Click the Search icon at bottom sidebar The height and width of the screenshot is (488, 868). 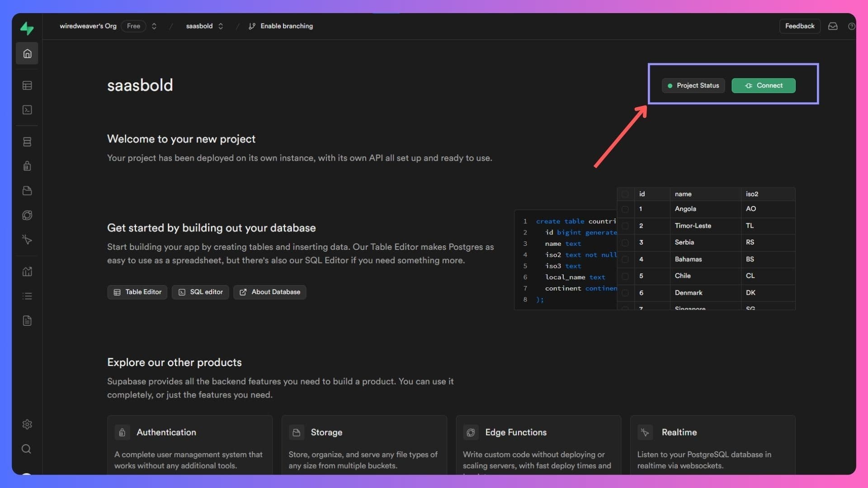(27, 449)
